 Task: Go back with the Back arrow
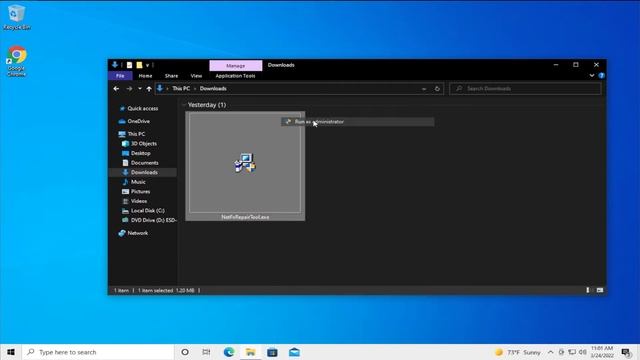pyautogui.click(x=116, y=89)
